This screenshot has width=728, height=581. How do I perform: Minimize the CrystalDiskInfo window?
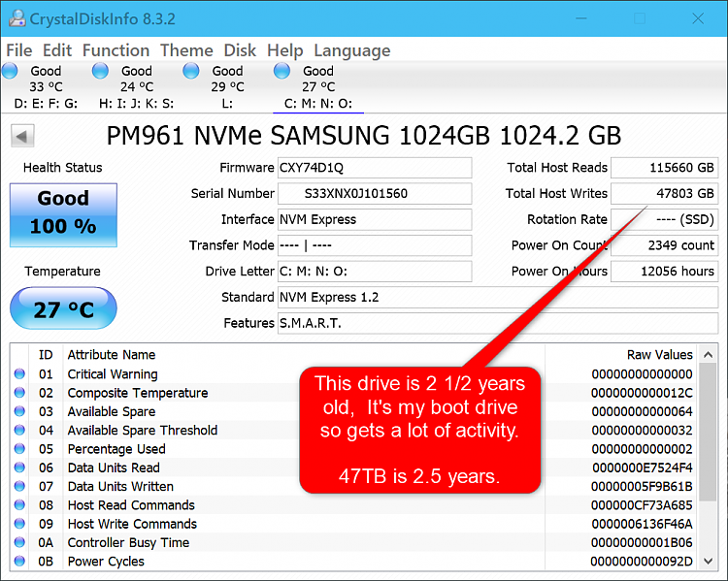coord(581,18)
